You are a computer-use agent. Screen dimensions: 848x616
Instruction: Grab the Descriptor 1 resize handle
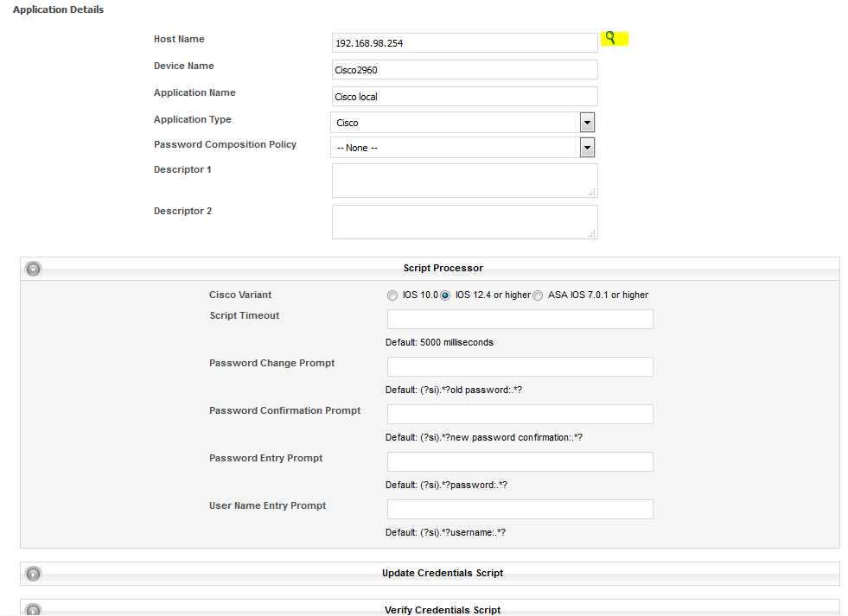(592, 193)
